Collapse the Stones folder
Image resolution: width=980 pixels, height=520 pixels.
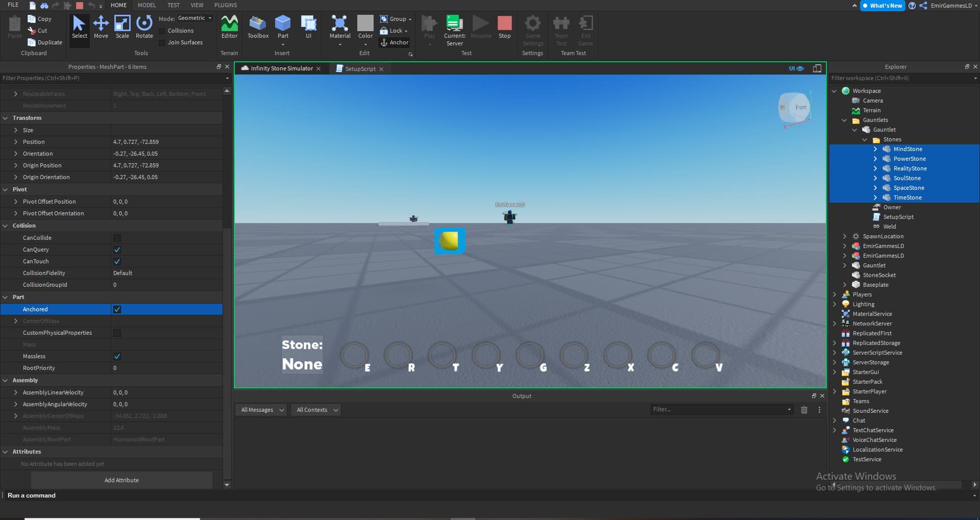pyautogui.click(x=865, y=139)
